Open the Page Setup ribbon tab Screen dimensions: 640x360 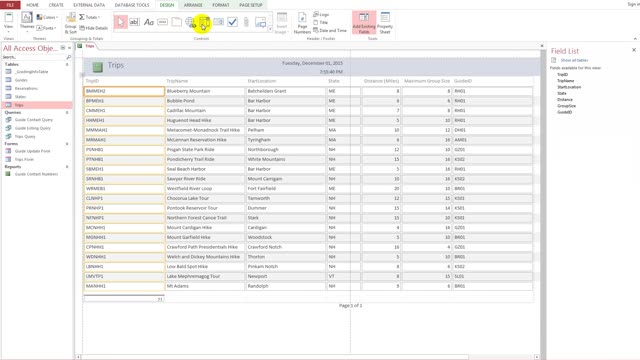[251, 5]
